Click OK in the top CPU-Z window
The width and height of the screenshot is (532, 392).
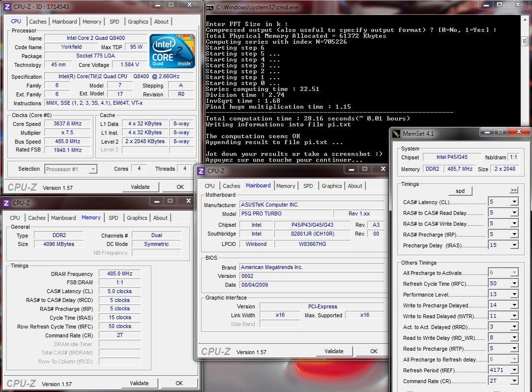tap(180, 187)
